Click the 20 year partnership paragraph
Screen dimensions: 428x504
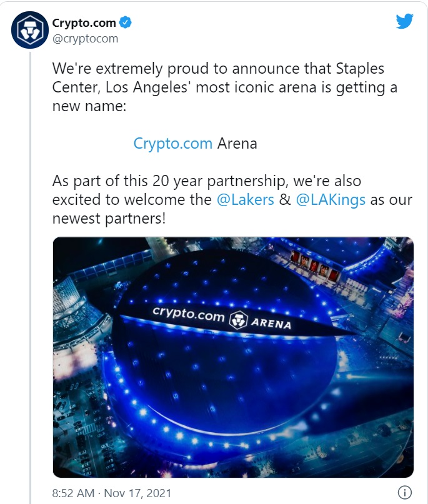(232, 200)
